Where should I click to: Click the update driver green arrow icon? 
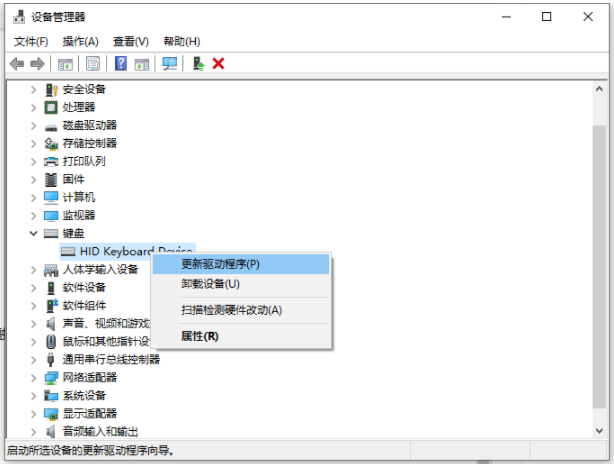point(198,63)
